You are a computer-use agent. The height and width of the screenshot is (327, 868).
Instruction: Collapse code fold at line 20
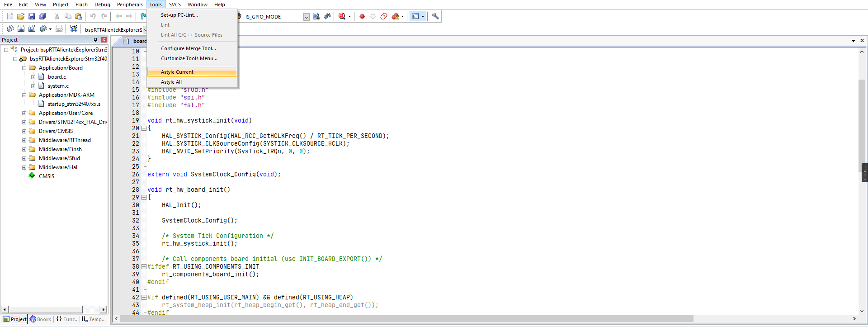[144, 128]
